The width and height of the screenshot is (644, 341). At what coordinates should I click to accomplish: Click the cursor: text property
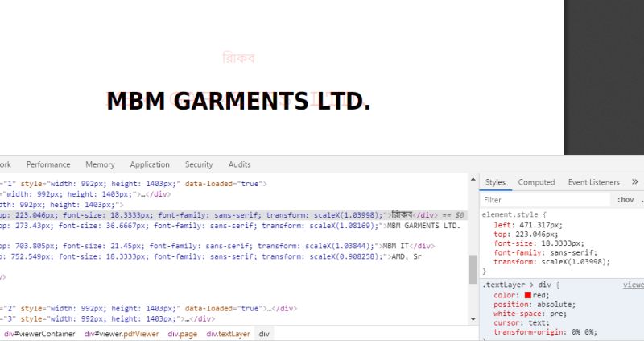tap(521, 323)
